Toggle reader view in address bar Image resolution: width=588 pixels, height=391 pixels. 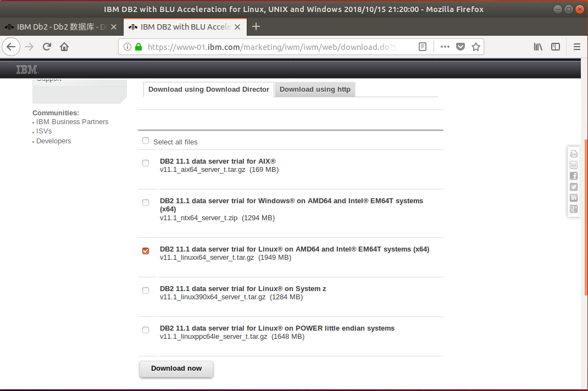pos(423,47)
